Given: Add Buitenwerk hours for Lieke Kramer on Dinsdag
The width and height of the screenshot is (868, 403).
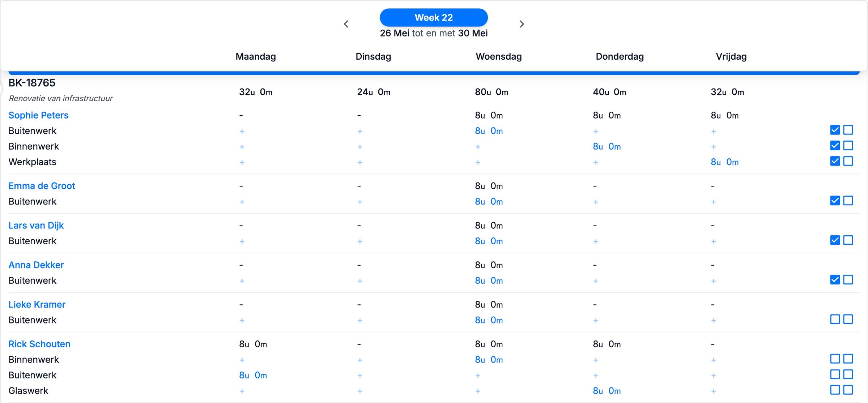Looking at the screenshot, I should pyautogui.click(x=360, y=320).
